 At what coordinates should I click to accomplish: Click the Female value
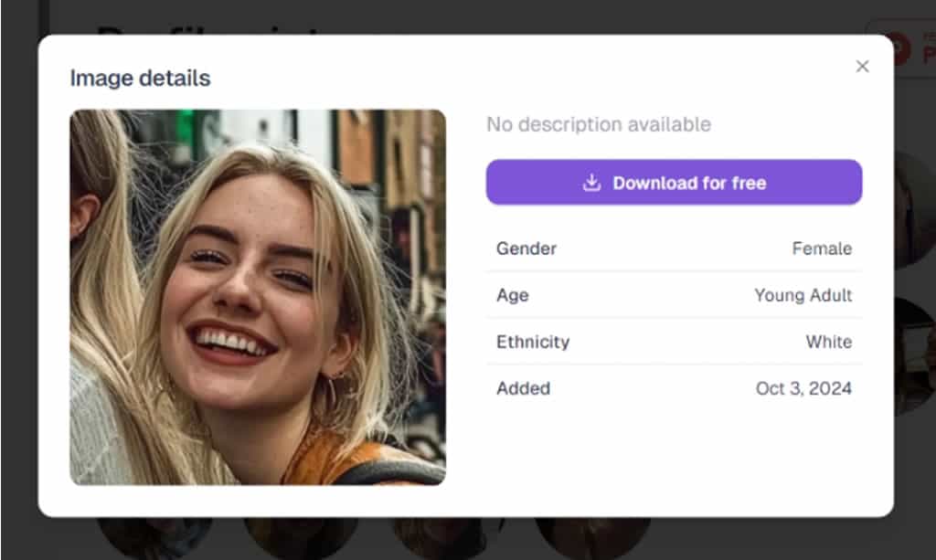[822, 248]
